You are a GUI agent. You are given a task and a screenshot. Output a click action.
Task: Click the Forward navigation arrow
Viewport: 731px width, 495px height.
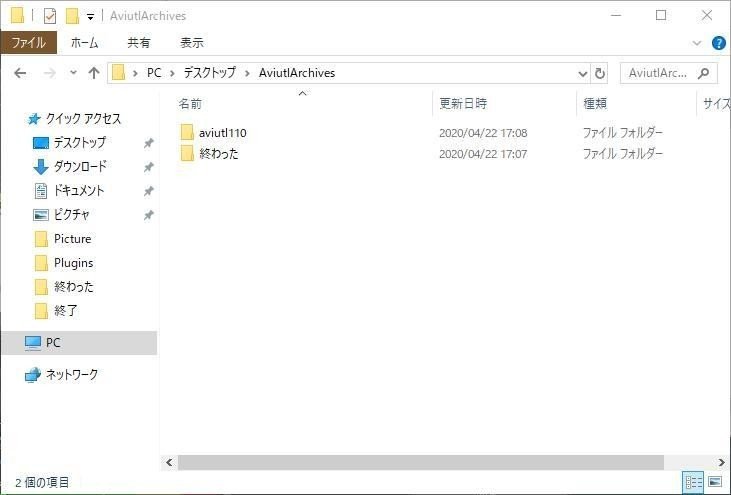[x=49, y=73]
